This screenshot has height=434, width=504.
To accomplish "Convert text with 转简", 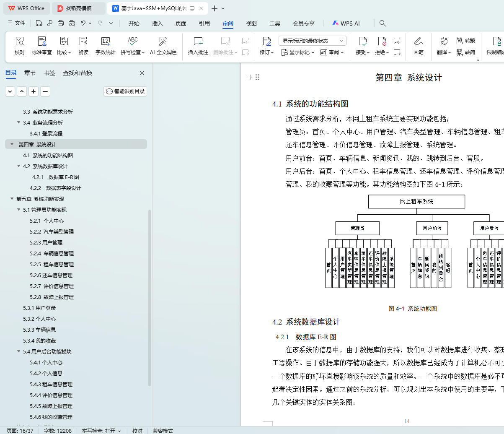I will click(x=466, y=52).
